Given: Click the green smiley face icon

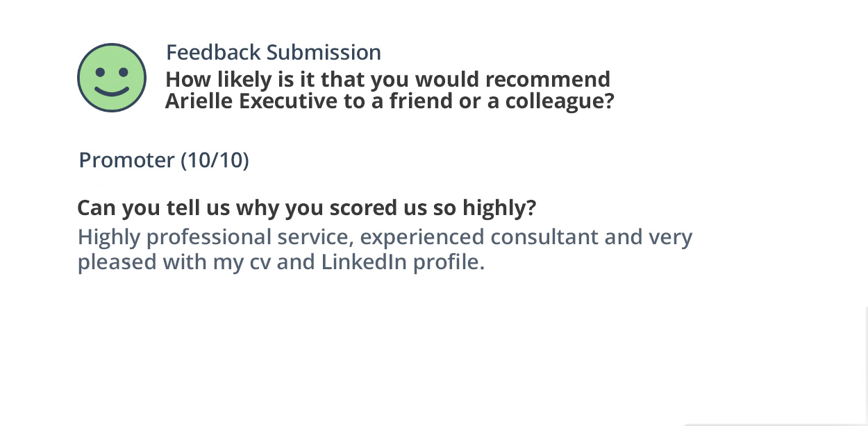Looking at the screenshot, I should click(111, 78).
